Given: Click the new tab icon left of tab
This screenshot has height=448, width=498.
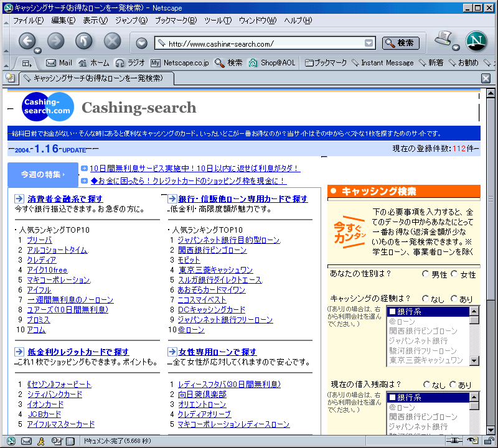Looking at the screenshot, I should tap(10, 78).
